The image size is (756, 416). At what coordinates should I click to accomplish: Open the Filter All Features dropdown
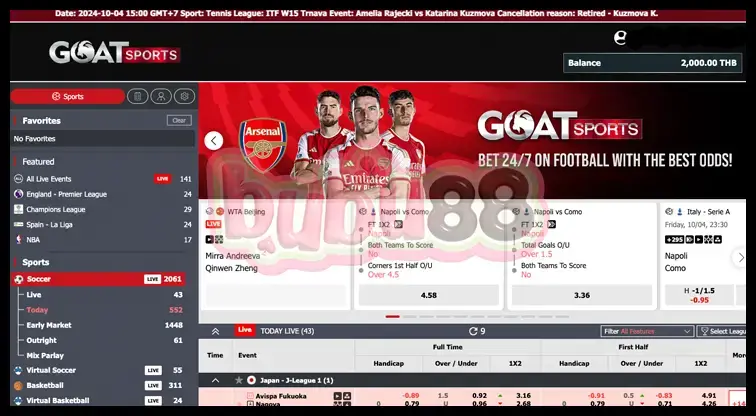tap(647, 332)
